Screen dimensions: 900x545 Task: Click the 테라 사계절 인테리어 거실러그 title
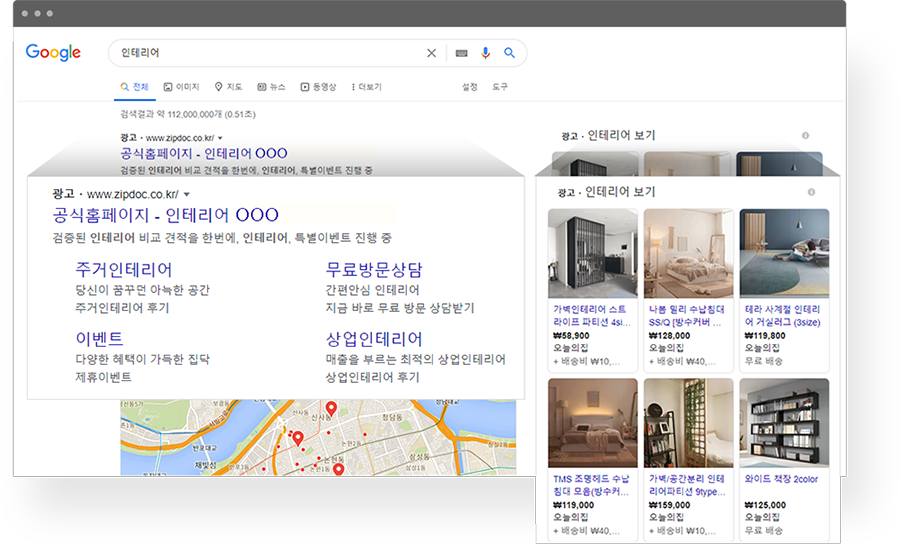click(x=782, y=316)
